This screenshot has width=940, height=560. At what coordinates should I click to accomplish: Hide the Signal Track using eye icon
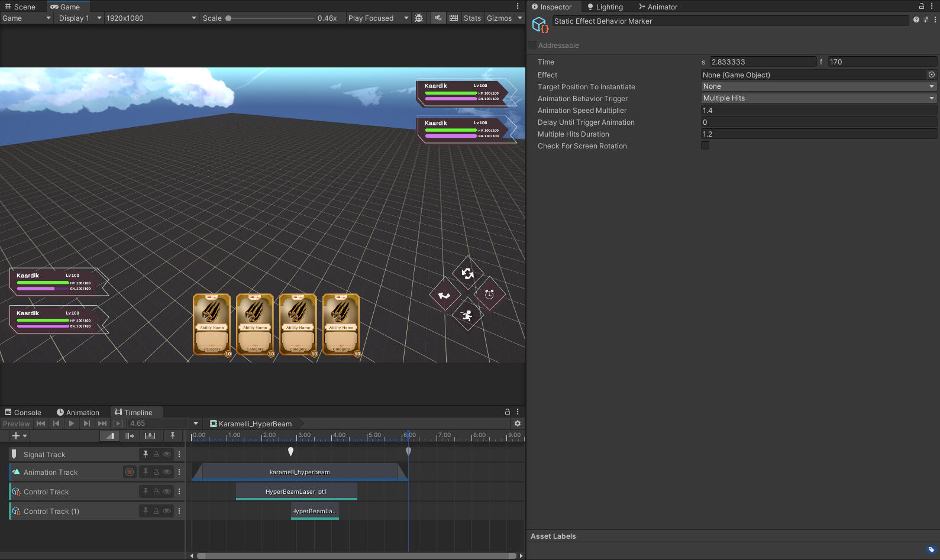pyautogui.click(x=167, y=455)
